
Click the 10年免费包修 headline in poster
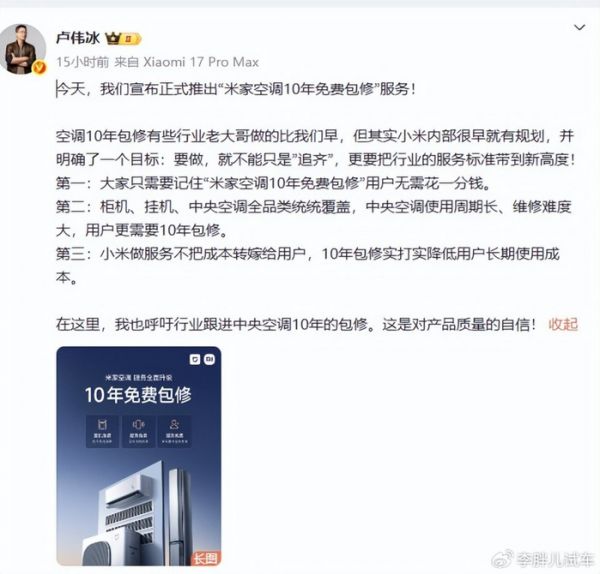coord(138,395)
